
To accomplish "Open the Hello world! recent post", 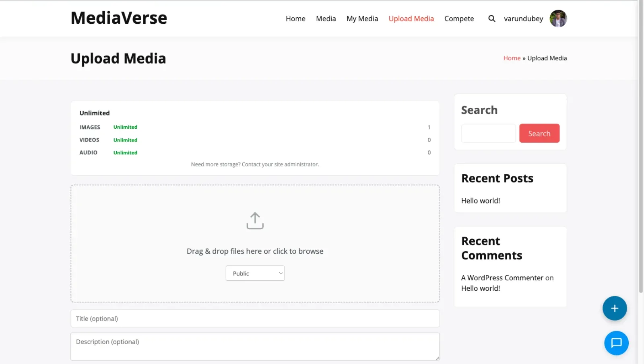I will 481,201.
